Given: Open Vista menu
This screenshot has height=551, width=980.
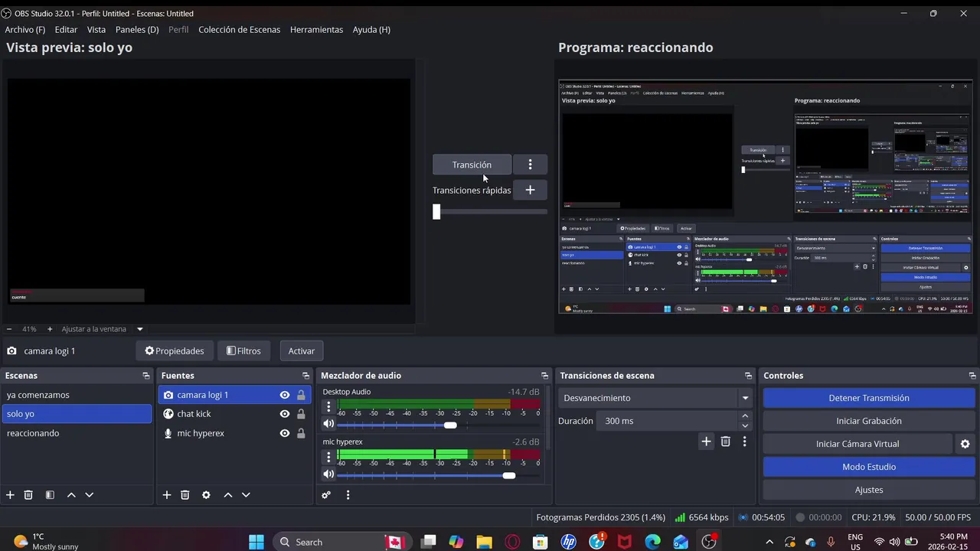Looking at the screenshot, I should 96,29.
